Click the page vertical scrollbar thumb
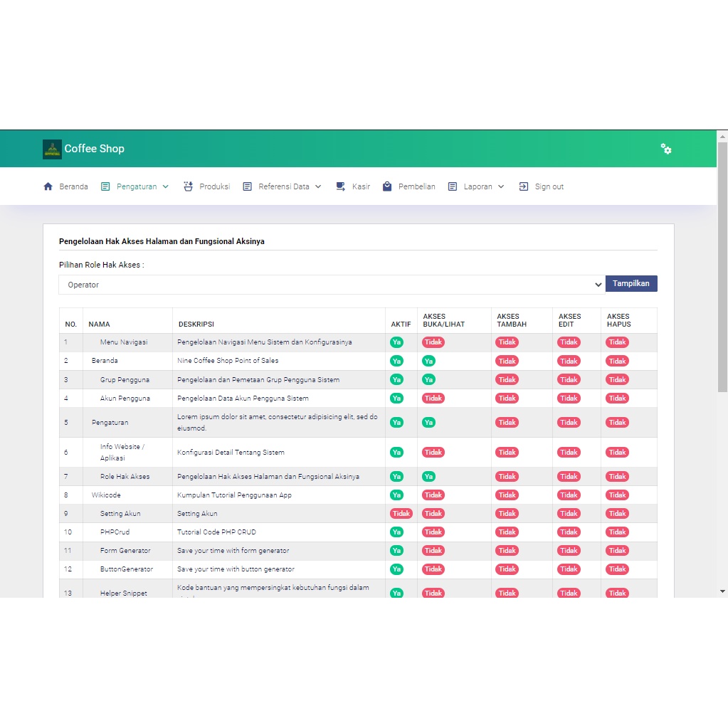Viewport: 728px width, 728px height. tap(722, 267)
